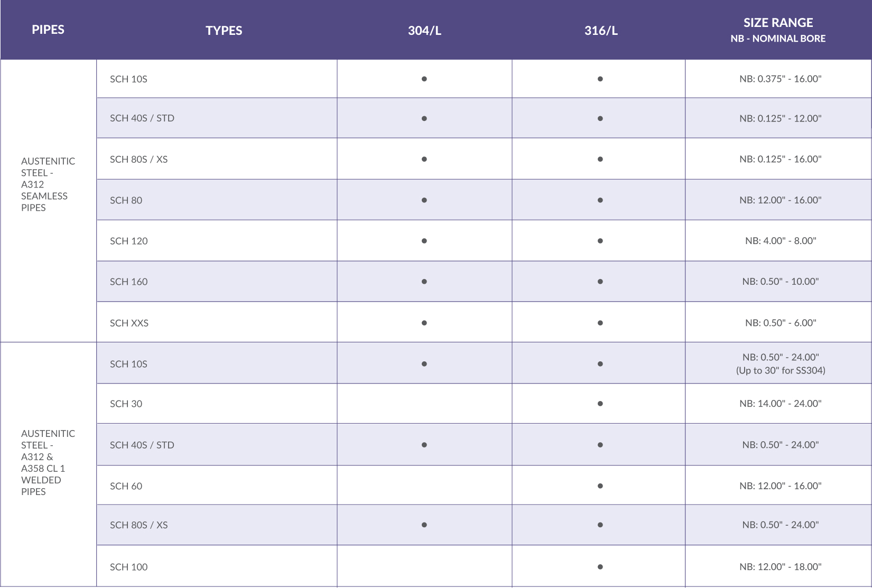Click the A312 Seamless Pipes row label
Viewport: 872px width, 588px height.
pos(48,184)
